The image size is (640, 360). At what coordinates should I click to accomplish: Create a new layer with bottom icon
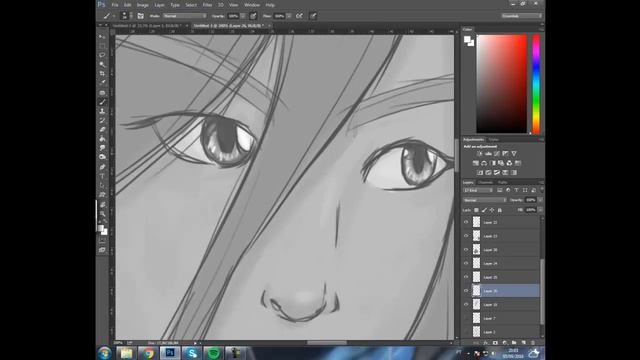(524, 343)
